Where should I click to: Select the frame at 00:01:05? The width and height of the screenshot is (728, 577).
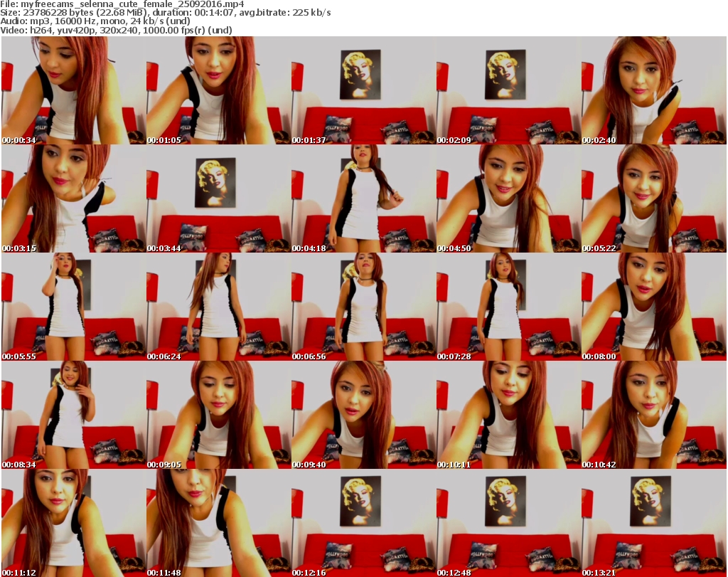click(218, 91)
